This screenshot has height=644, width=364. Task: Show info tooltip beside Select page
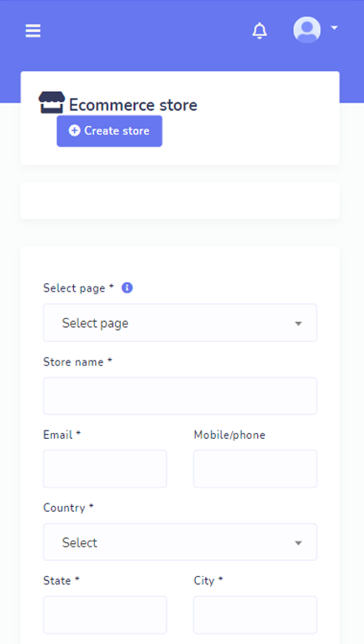[127, 288]
